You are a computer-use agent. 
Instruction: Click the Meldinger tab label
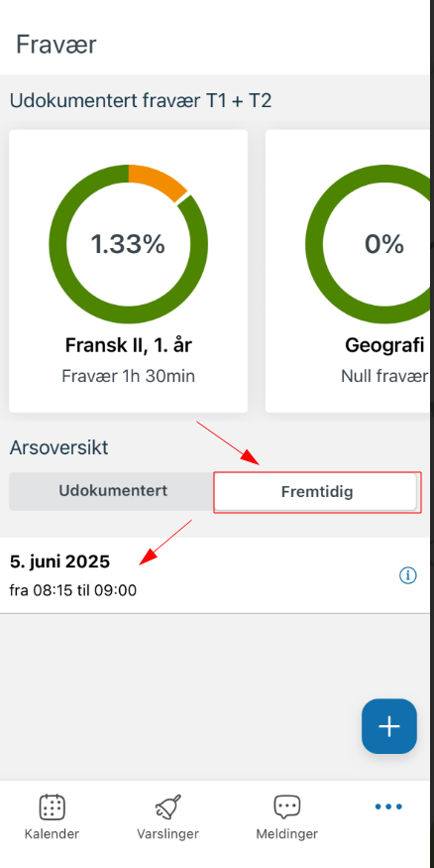click(287, 833)
